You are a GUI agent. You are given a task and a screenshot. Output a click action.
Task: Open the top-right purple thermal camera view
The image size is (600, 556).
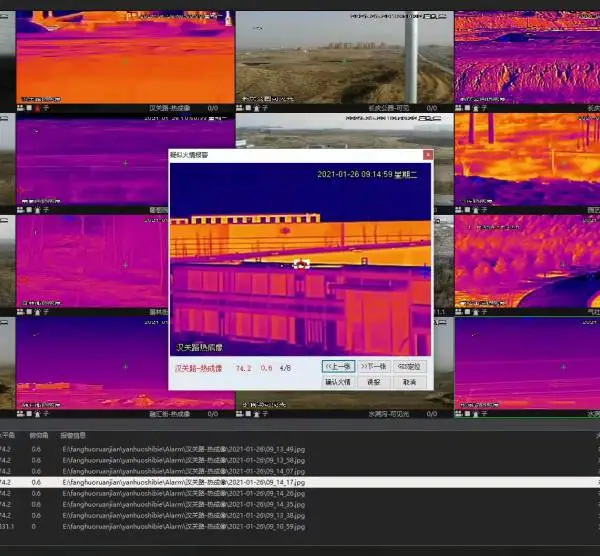tap(527, 57)
